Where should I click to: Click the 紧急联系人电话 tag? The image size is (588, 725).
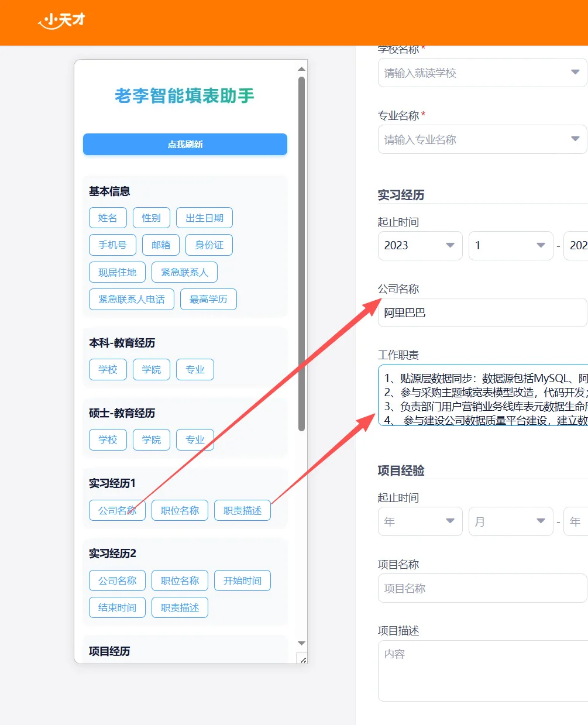pos(132,299)
